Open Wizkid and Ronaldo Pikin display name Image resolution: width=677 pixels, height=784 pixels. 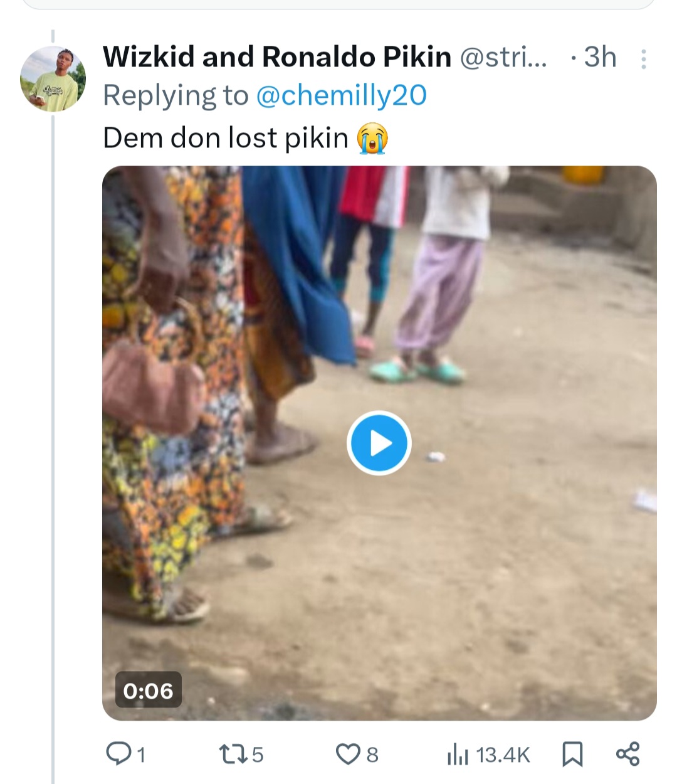276,57
